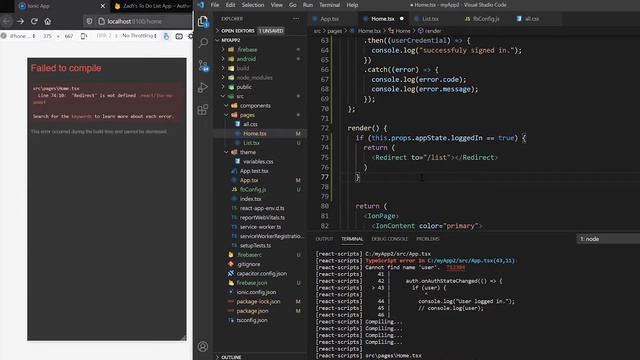Viewport: 640px width, 360px height.
Task: Open Run and Debug view
Action: [x=203, y=87]
